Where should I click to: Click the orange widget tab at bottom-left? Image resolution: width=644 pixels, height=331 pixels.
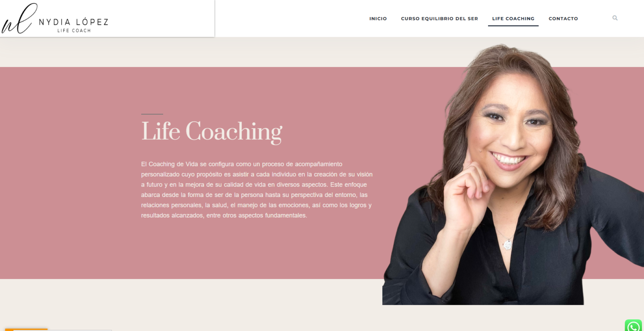click(26, 330)
